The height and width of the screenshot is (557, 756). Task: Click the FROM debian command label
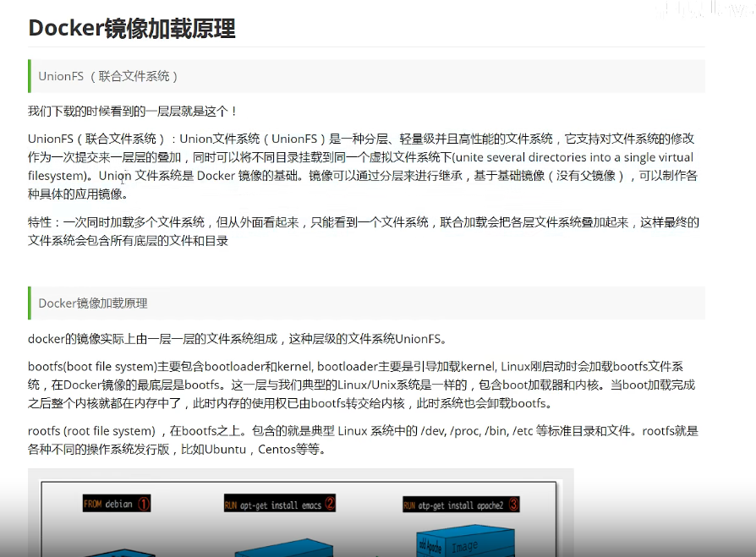coord(117,504)
